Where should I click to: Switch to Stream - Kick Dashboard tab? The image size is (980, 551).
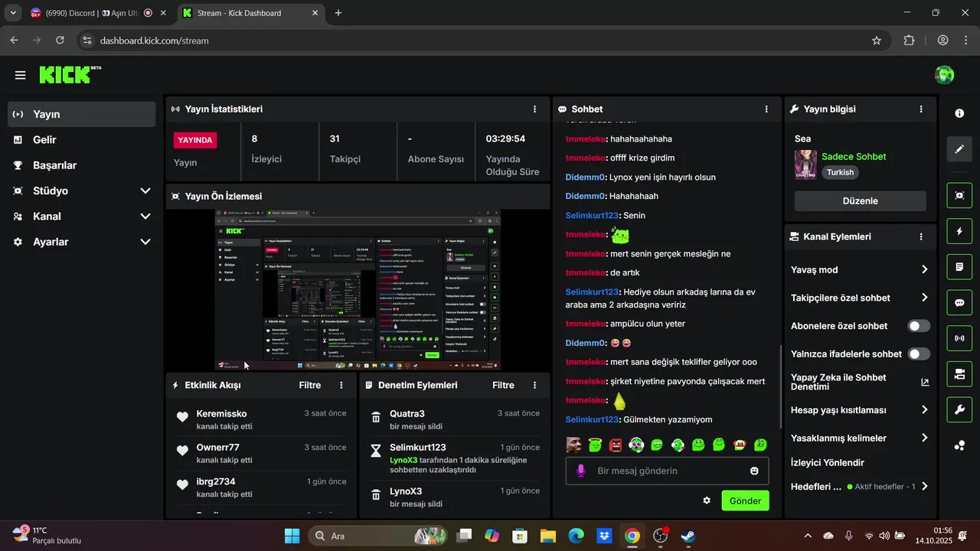click(x=251, y=13)
